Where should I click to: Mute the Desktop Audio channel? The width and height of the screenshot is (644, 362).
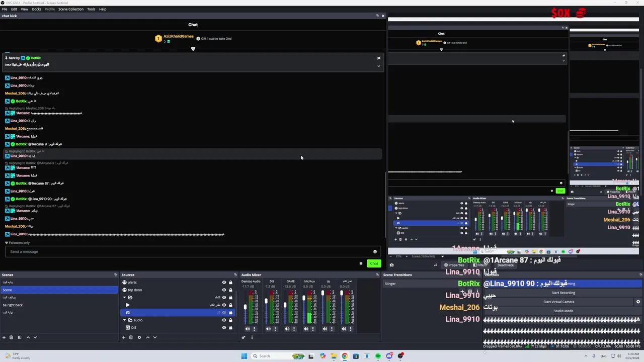pyautogui.click(x=247, y=329)
